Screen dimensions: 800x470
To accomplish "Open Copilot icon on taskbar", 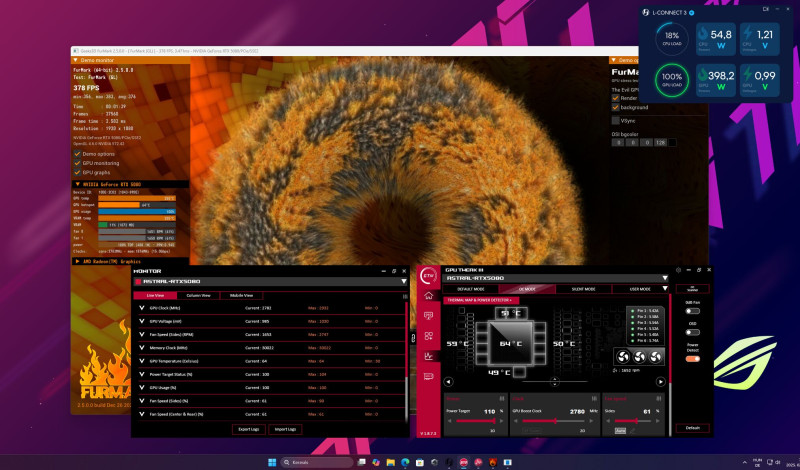I will pos(376,462).
